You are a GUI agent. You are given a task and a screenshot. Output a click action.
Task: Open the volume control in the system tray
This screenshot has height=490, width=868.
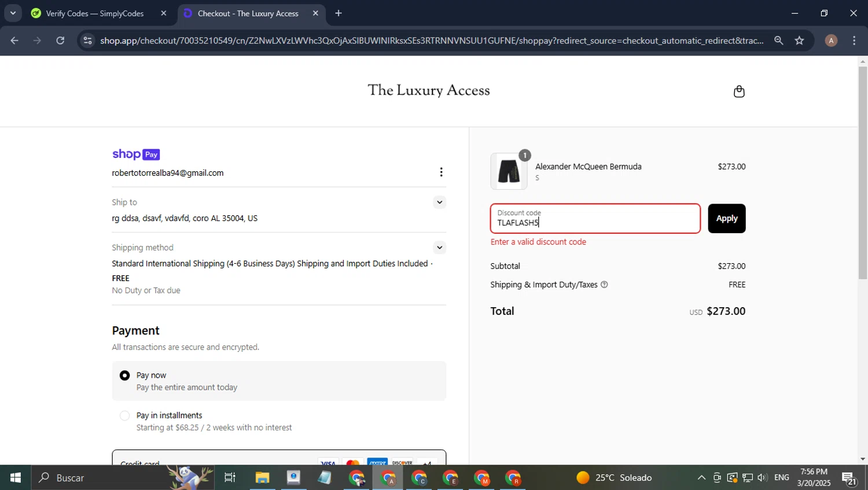click(x=763, y=478)
